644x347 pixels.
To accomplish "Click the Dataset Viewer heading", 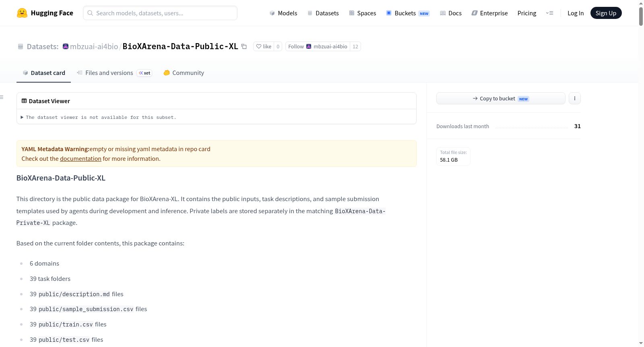I will click(x=50, y=101).
